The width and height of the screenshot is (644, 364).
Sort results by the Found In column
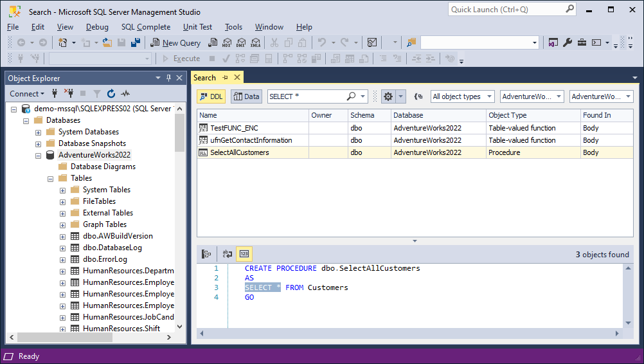click(x=607, y=115)
